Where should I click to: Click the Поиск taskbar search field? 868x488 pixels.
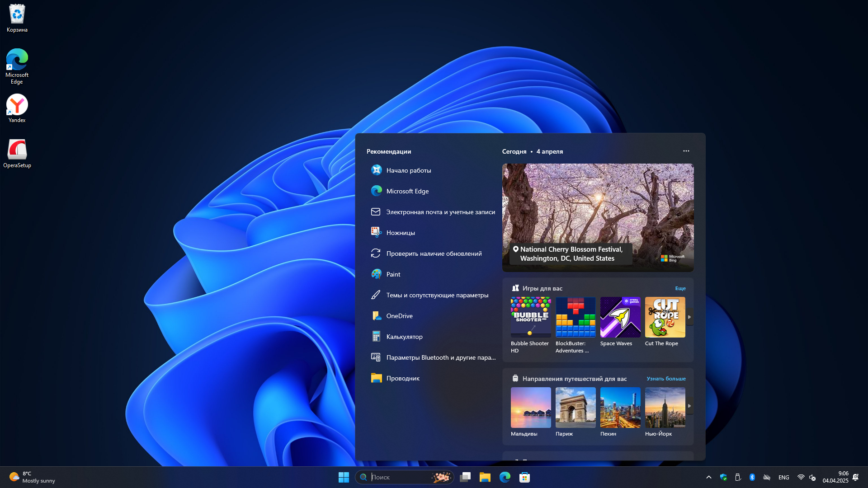pos(400,477)
